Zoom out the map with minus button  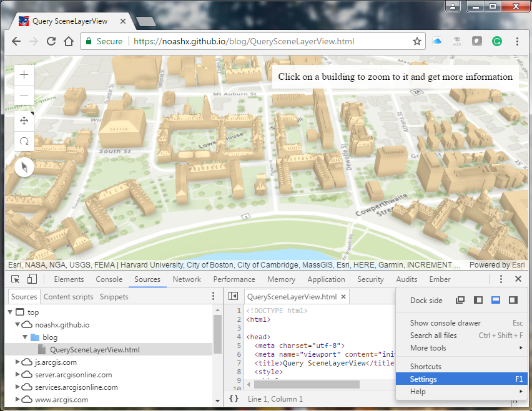coord(24,95)
